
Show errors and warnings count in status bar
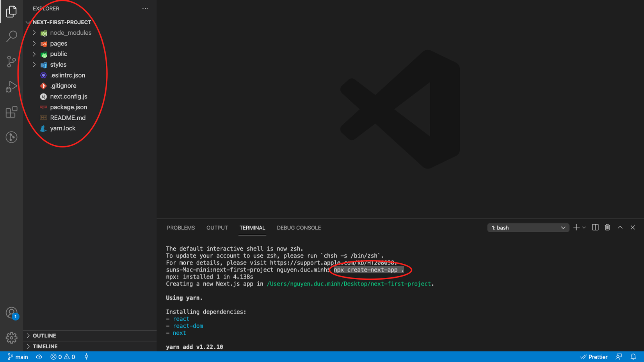pos(62,357)
